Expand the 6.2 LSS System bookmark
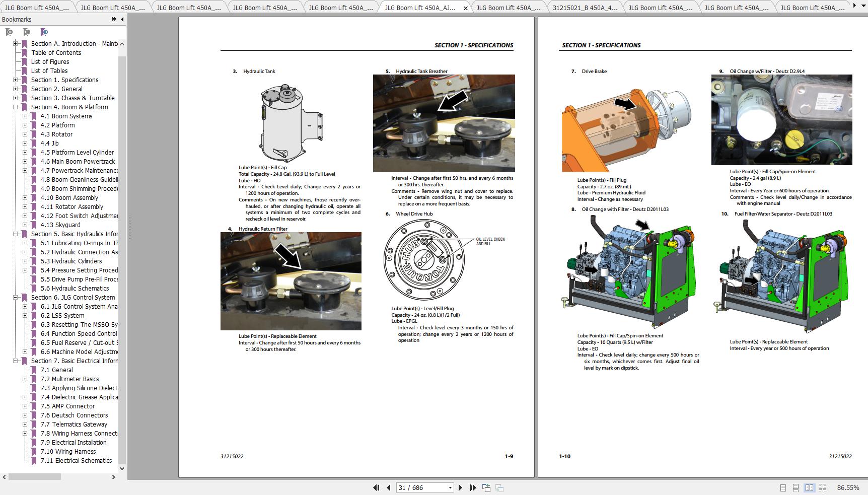The width and height of the screenshot is (868, 495). [25, 316]
